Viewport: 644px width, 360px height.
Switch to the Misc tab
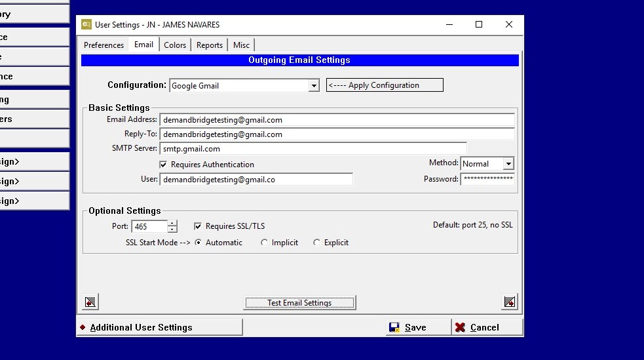242,45
